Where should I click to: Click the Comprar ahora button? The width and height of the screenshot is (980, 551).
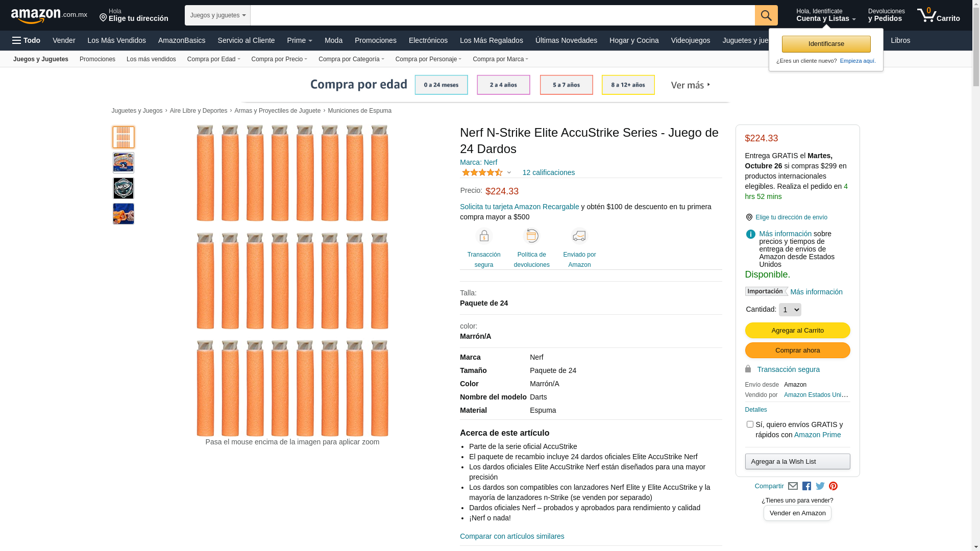[797, 350]
